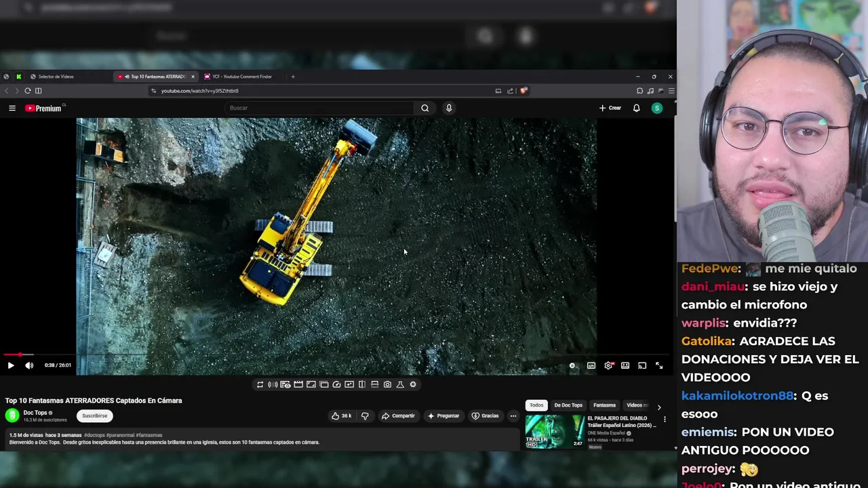Close the Top 10 Fantasmas browser tab
Screen dimensions: 868x488
(193, 77)
